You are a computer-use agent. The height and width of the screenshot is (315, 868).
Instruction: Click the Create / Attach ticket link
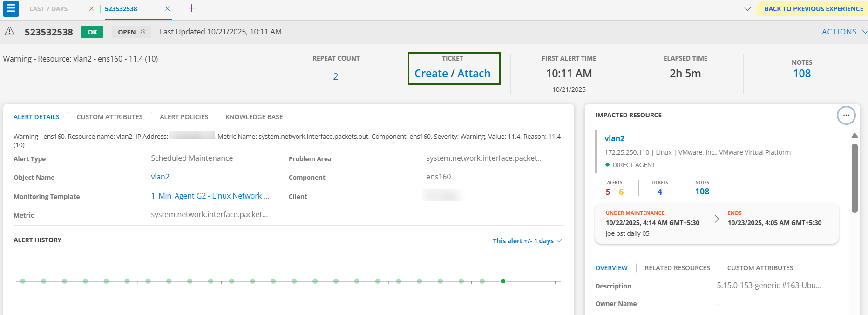tap(452, 74)
